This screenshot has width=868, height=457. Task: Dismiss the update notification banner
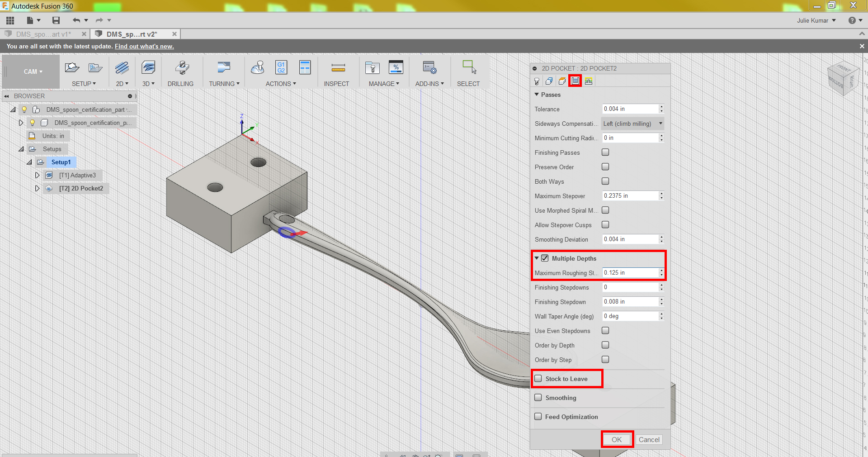click(862, 46)
